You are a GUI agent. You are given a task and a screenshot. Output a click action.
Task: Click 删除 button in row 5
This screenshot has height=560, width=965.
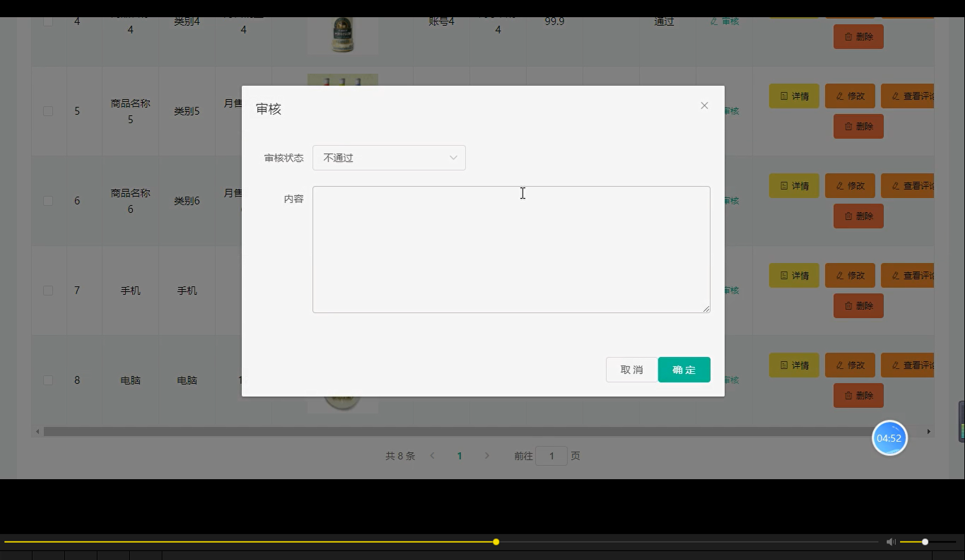(858, 127)
